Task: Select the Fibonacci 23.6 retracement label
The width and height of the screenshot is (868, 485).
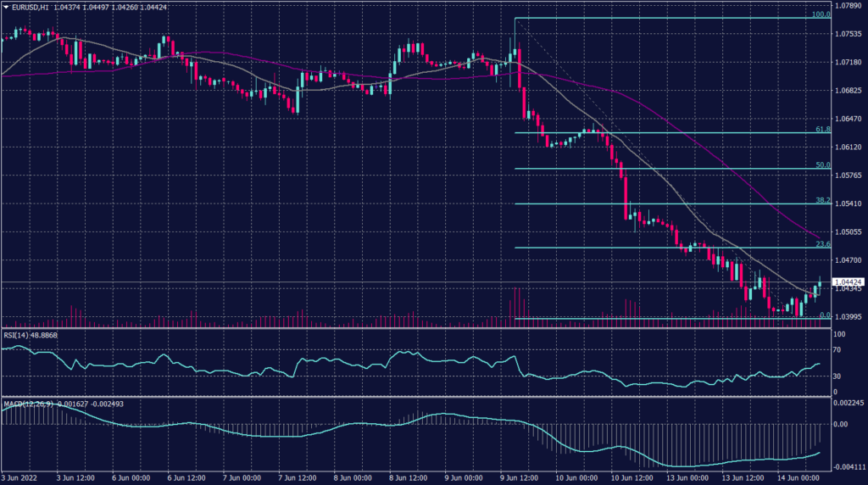Action: [821, 244]
